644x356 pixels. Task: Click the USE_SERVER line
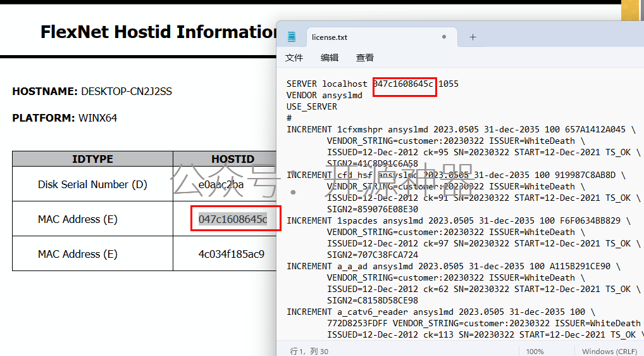pyautogui.click(x=312, y=107)
